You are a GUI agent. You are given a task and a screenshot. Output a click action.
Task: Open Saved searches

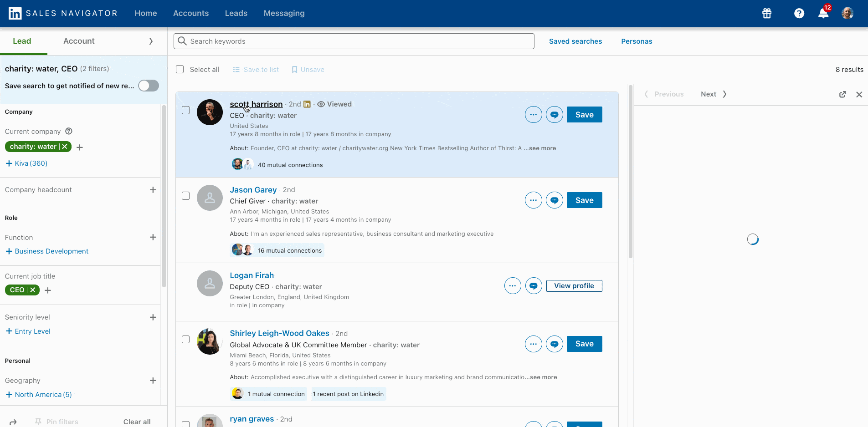tap(575, 41)
